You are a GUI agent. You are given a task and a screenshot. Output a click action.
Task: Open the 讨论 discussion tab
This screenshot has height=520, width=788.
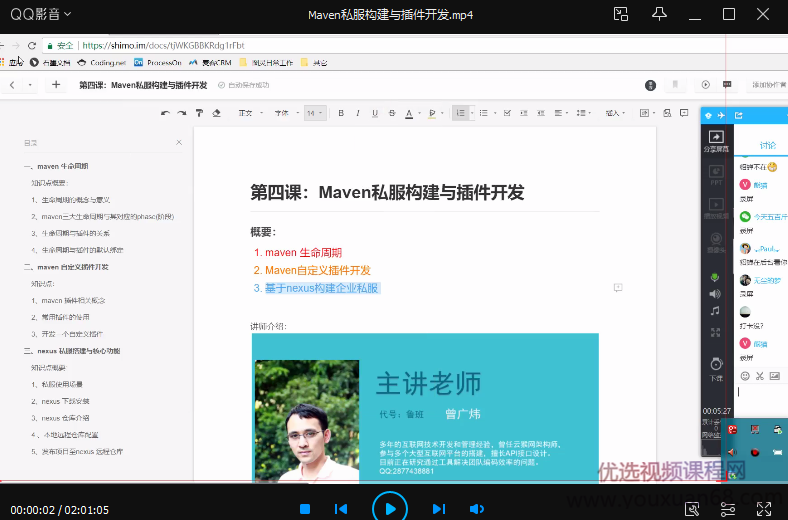coord(767,145)
